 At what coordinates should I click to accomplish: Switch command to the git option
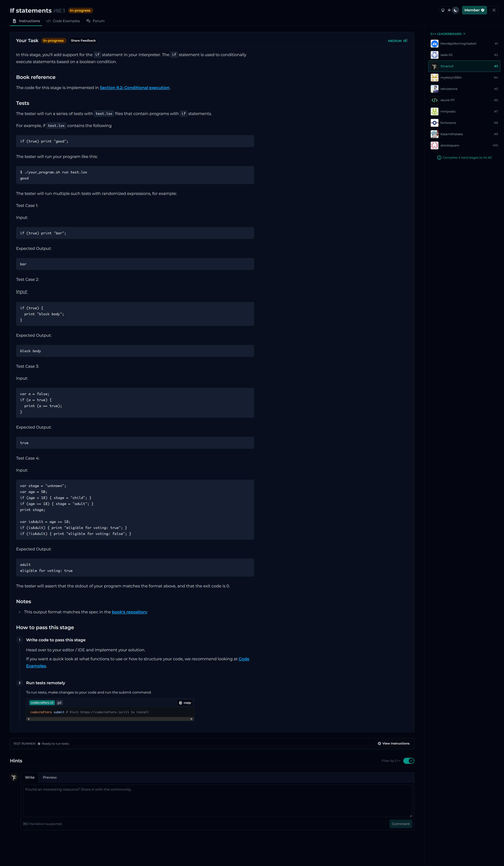59,703
